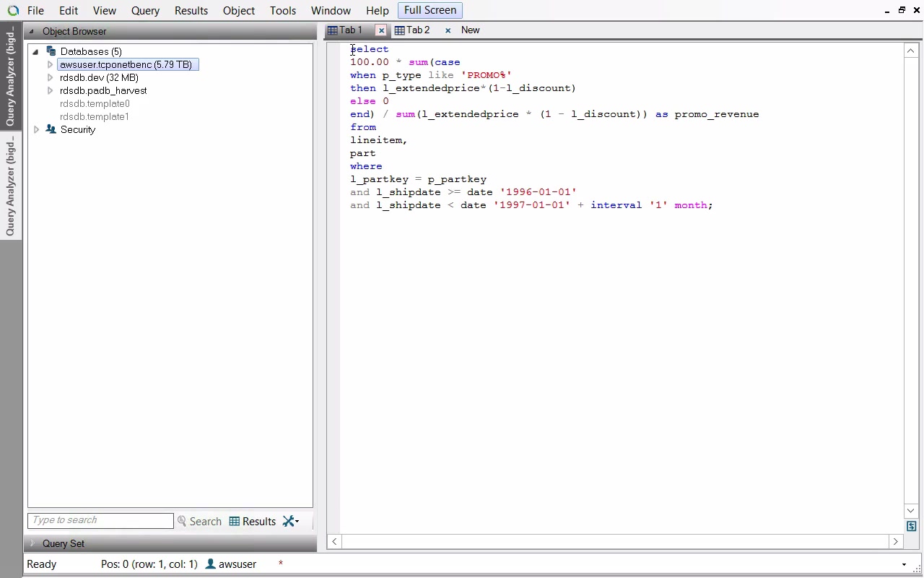Toggle the Results view in Object Browser
924x578 pixels.
pos(253,521)
